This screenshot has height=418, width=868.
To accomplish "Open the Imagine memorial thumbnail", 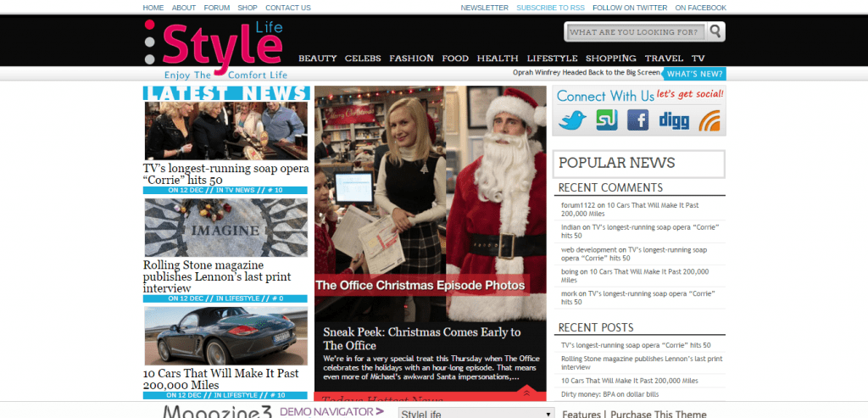I will [x=225, y=227].
